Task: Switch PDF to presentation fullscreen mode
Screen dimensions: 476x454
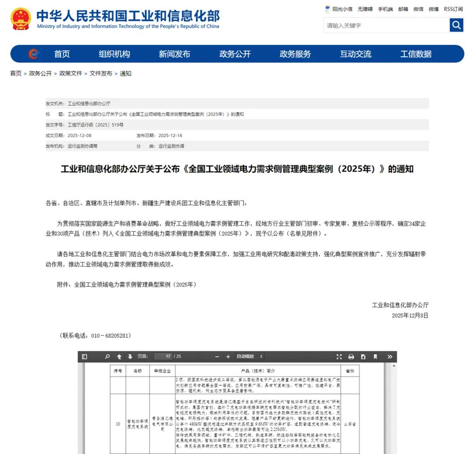Action: [339, 357]
